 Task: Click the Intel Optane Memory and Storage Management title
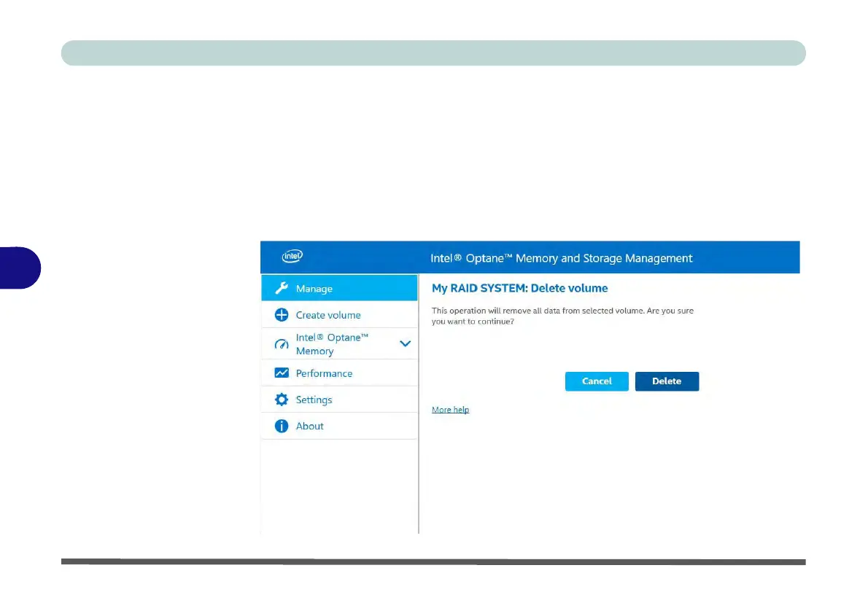[x=562, y=258]
